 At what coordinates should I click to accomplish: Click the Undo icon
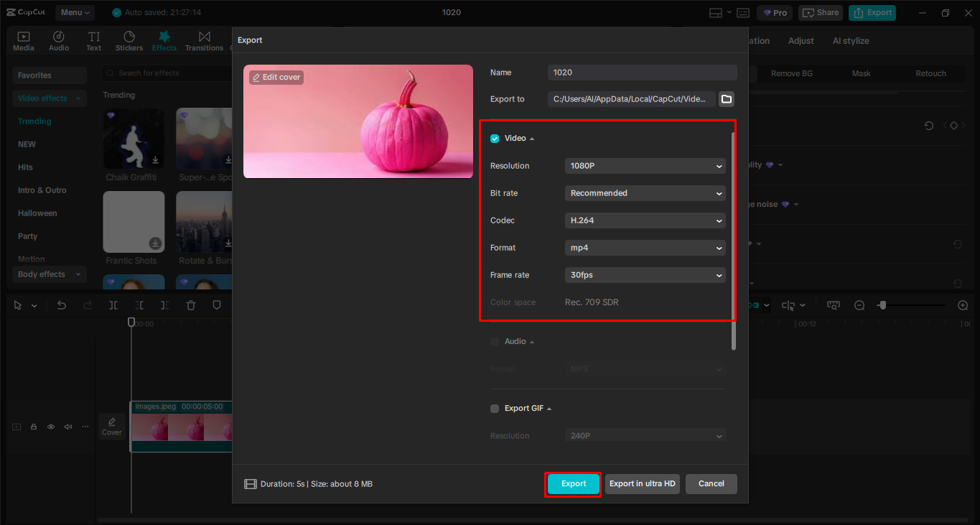(x=61, y=305)
